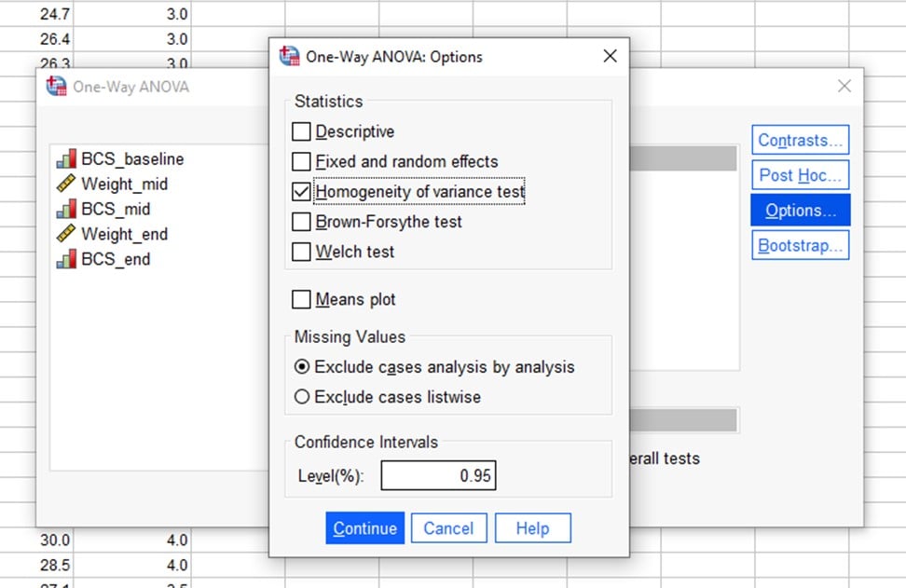Close the One-Way ANOVA Options dialog
Screen dimensions: 906x588
tap(610, 56)
